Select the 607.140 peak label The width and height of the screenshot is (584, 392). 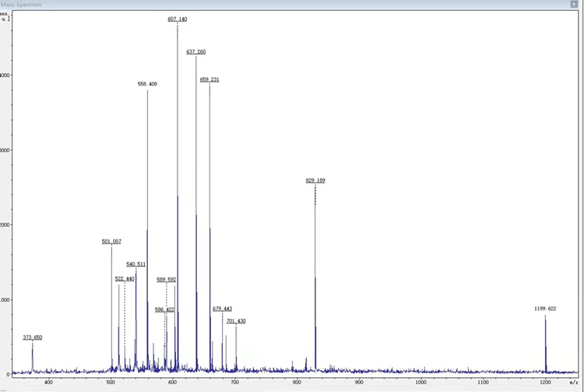pyautogui.click(x=178, y=19)
